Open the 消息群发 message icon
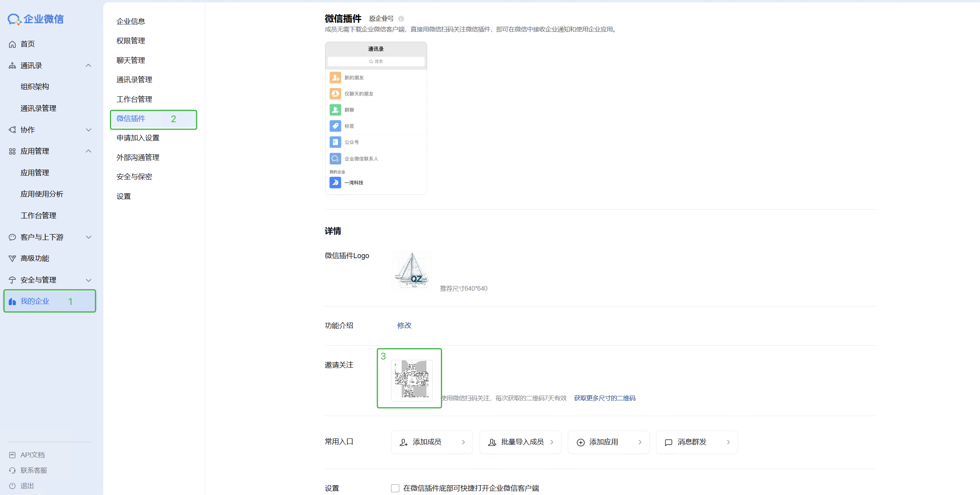Screen dimensions: 980x495 tap(668, 442)
